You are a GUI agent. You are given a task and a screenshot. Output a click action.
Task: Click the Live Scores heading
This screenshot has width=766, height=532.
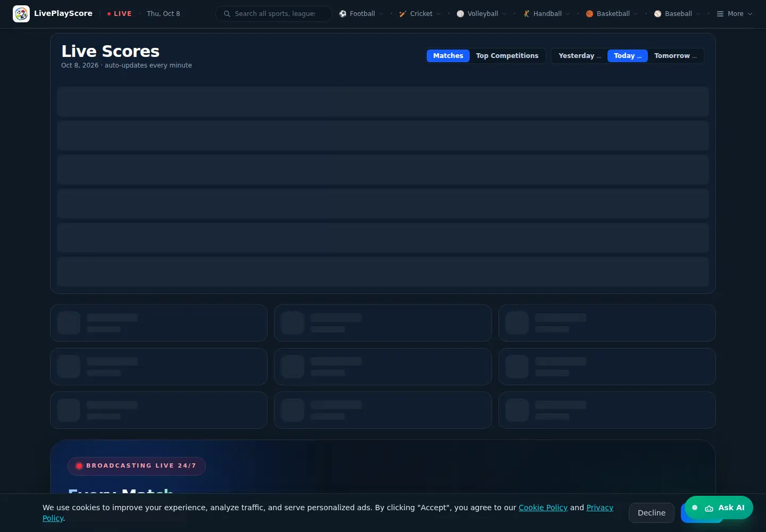pos(111,51)
